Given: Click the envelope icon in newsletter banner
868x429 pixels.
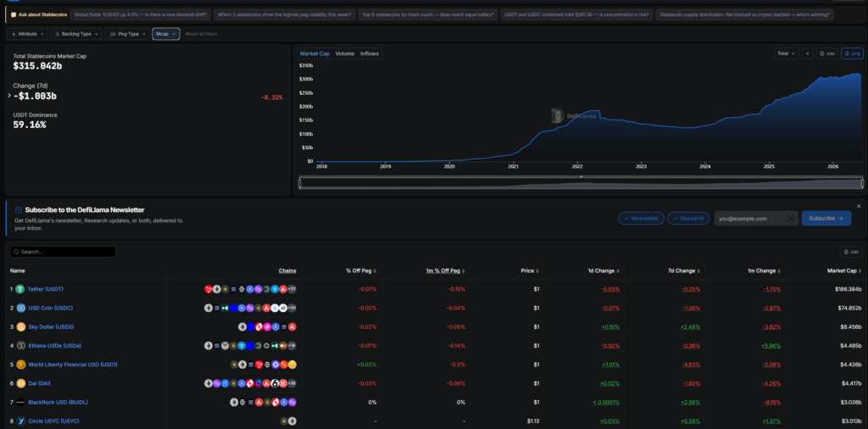Looking at the screenshot, I should click(19, 209).
